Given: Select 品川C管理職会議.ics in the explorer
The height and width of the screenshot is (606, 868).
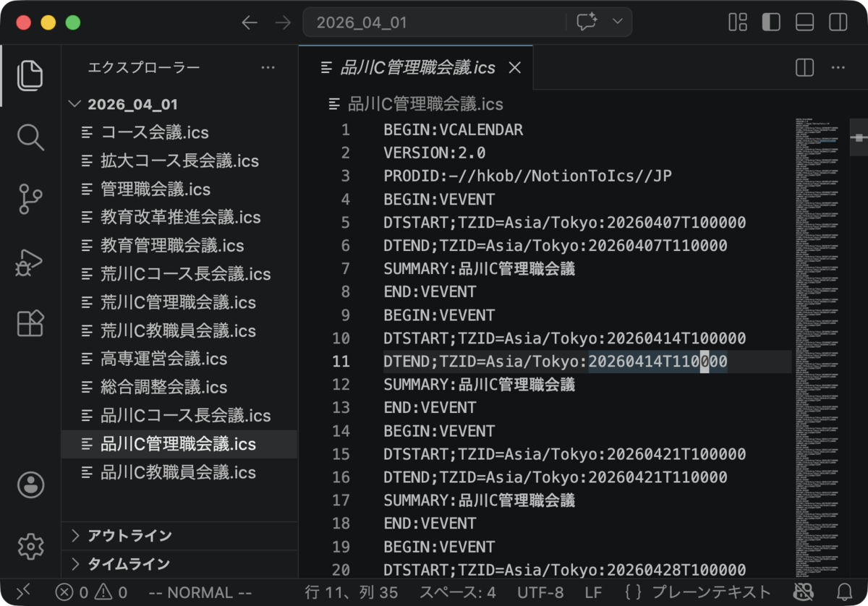Looking at the screenshot, I should tap(179, 444).
